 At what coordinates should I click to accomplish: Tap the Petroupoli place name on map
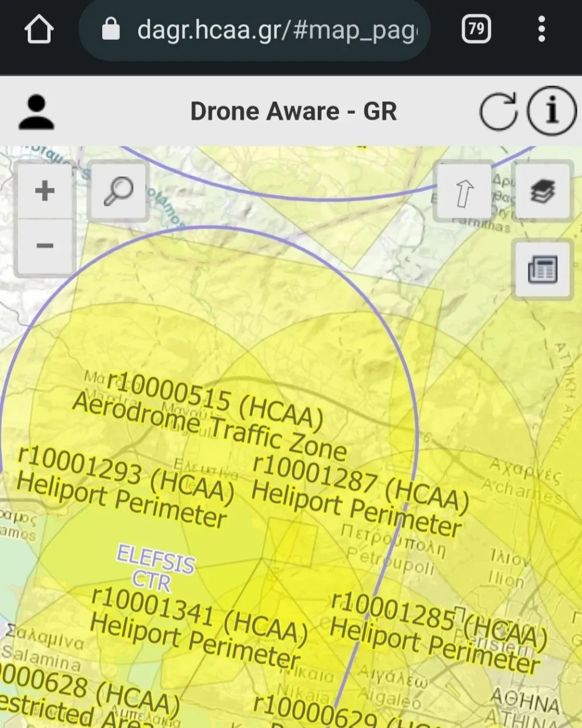pyautogui.click(x=390, y=561)
